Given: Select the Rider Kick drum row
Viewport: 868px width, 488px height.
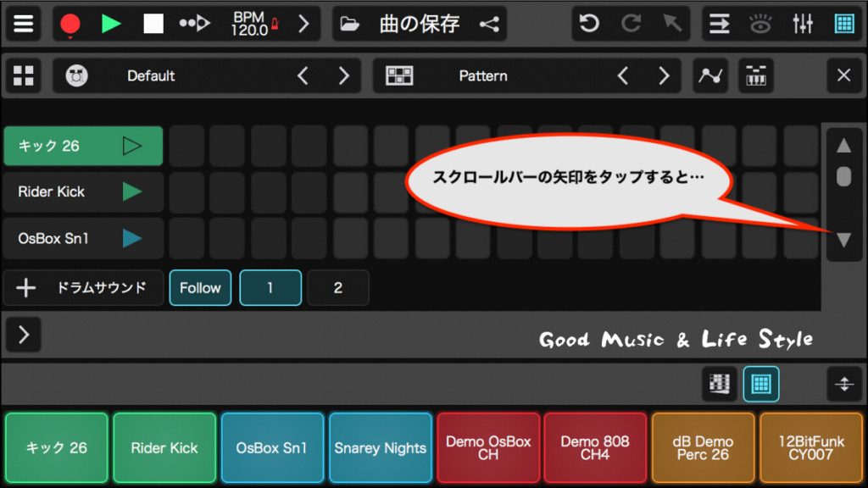Looking at the screenshot, I should (x=83, y=192).
